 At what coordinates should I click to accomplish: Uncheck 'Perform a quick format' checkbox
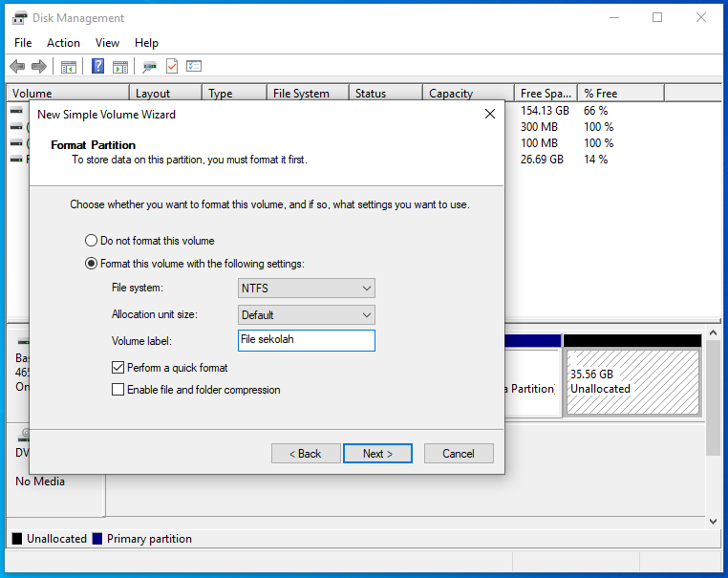coord(118,368)
